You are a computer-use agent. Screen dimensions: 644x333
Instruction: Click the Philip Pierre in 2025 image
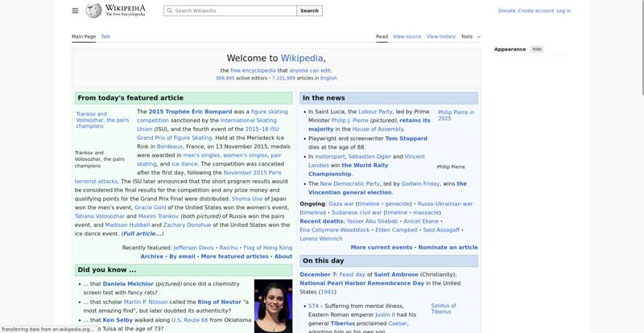point(456,115)
